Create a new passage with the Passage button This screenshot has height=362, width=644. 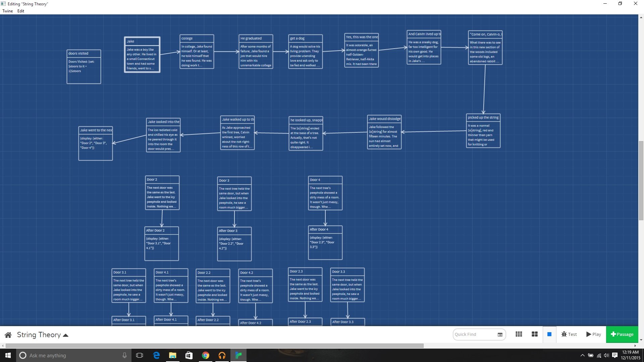pos(623,334)
